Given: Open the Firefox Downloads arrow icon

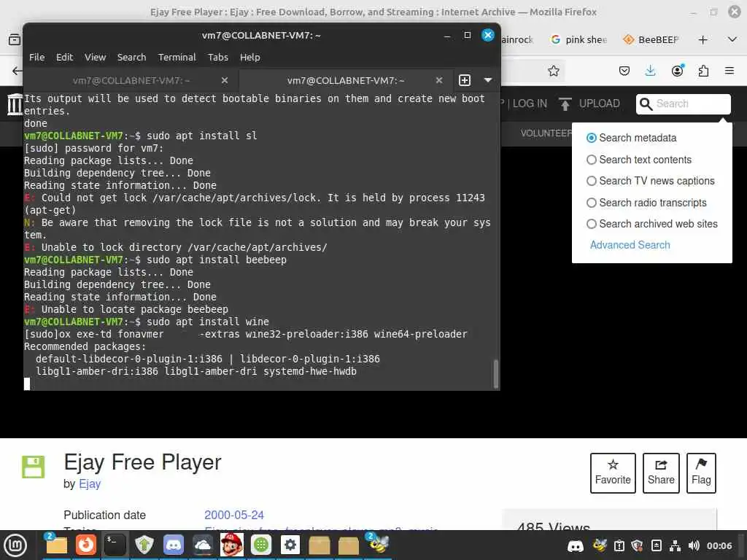Looking at the screenshot, I should click(x=650, y=71).
